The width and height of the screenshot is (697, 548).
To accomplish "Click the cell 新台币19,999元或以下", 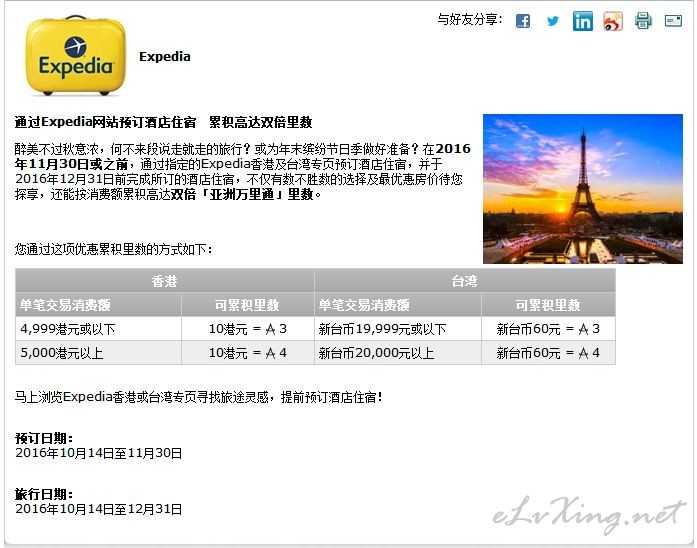I will pyautogui.click(x=398, y=329).
